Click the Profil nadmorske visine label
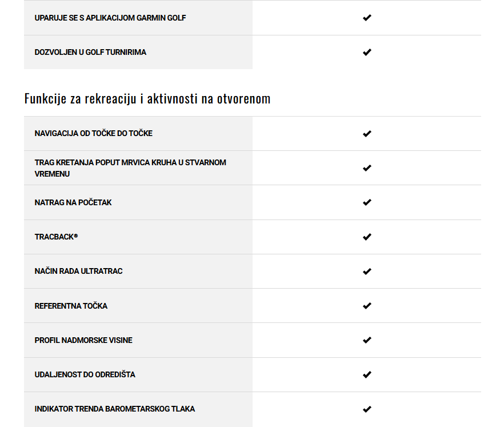Screen dimensions: 504x427 pos(83,340)
